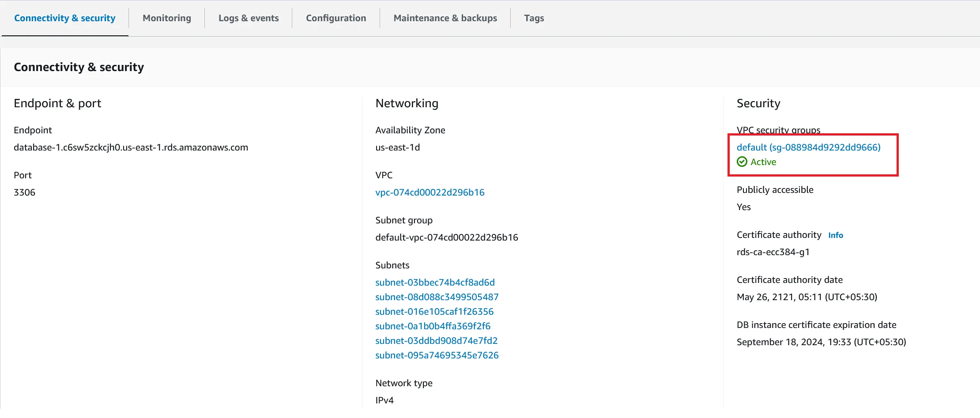Open the Connectivity & security tab
The width and height of the screenshot is (980, 418).
[64, 18]
